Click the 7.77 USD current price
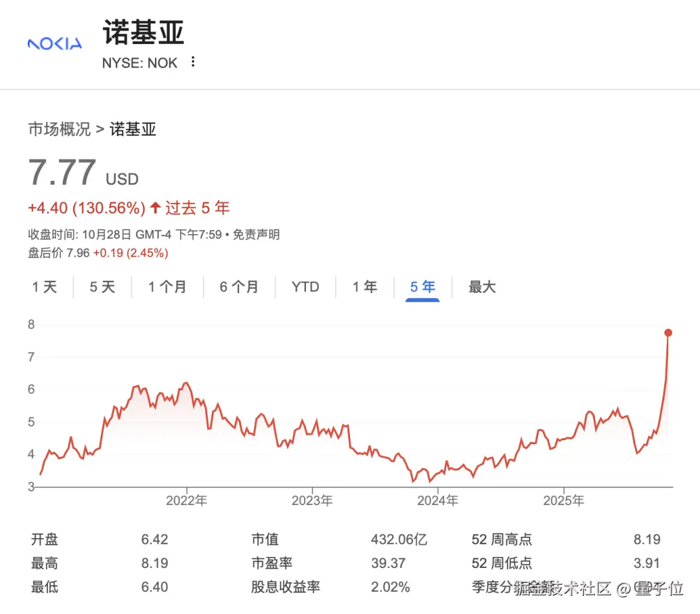Image resolution: width=700 pixels, height=614 pixels. (63, 173)
